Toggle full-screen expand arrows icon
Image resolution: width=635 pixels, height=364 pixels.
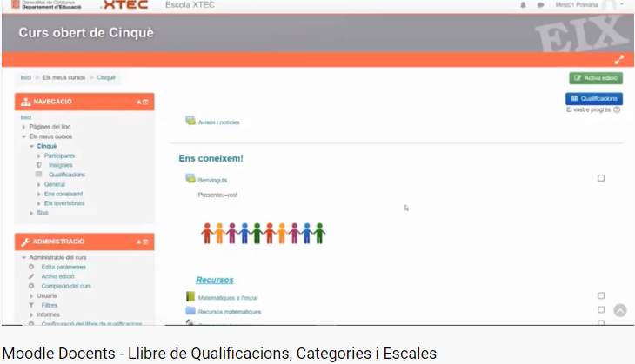pyautogui.click(x=619, y=60)
